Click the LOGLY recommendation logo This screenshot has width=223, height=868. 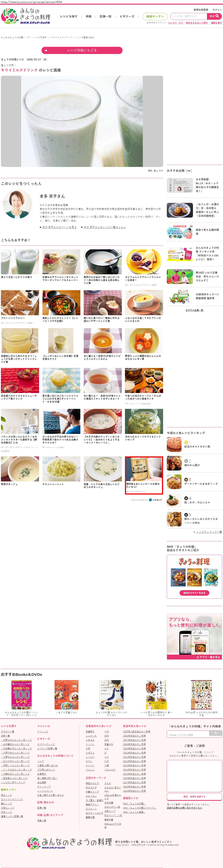pos(155,500)
